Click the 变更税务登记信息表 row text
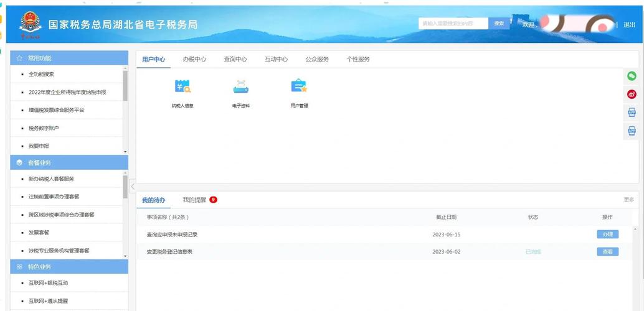 click(169, 251)
